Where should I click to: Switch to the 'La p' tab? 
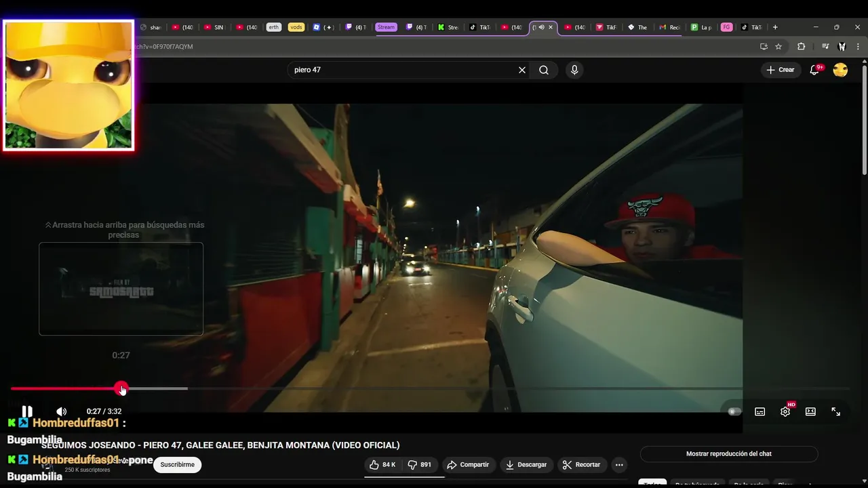[702, 27]
